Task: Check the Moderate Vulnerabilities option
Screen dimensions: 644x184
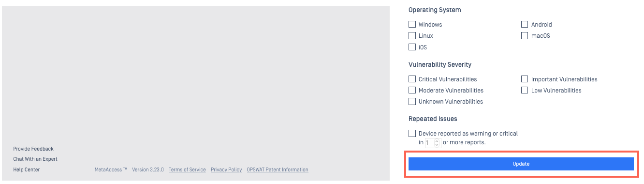Action: [x=412, y=90]
